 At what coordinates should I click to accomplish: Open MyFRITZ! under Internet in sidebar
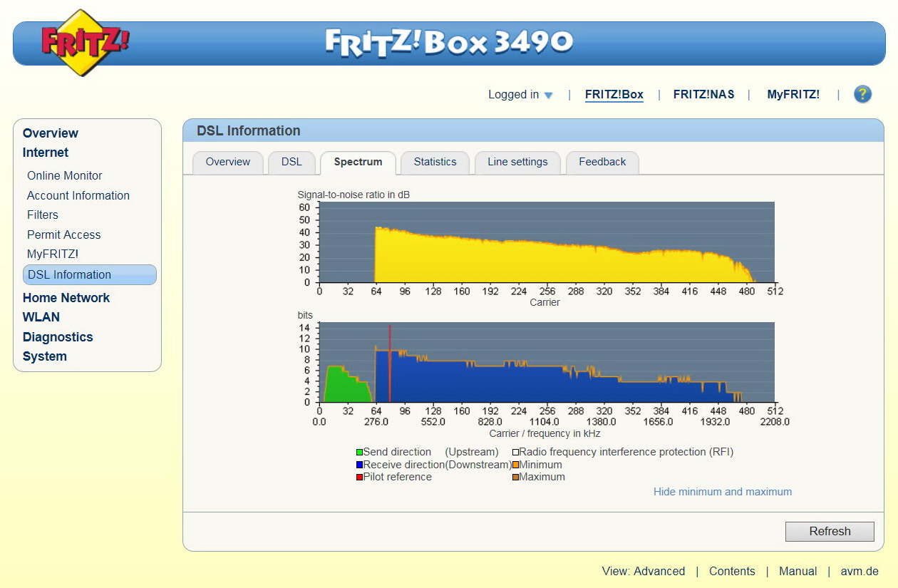[53, 254]
